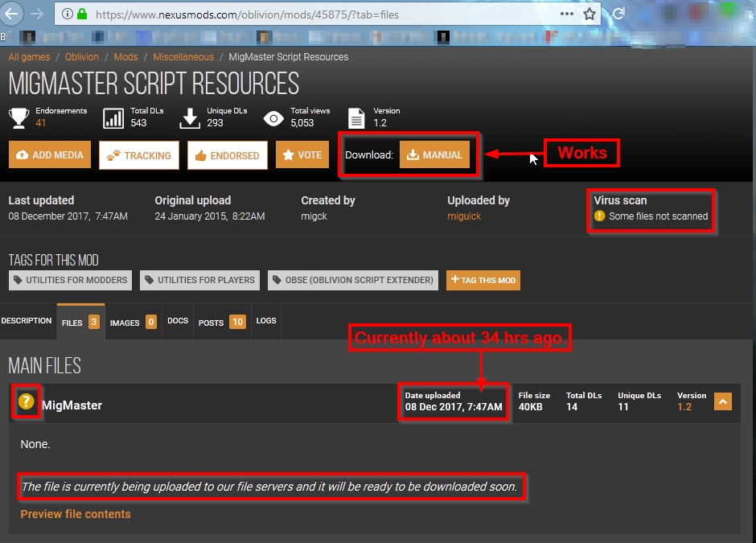Open the page actions three-dot menu
756x543 pixels.
[x=566, y=14]
